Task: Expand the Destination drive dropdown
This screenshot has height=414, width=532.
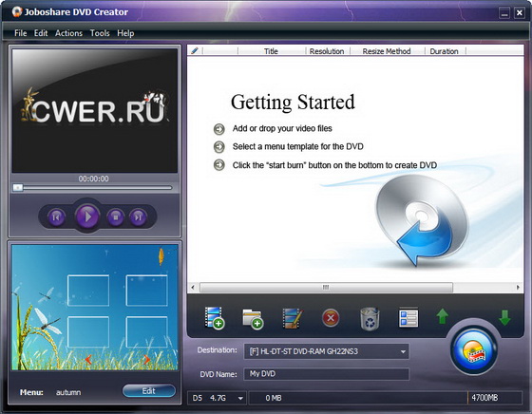Action: [403, 351]
